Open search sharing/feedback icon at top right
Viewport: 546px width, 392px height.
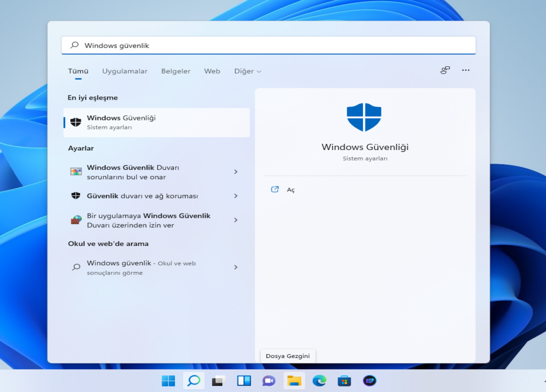coord(445,70)
